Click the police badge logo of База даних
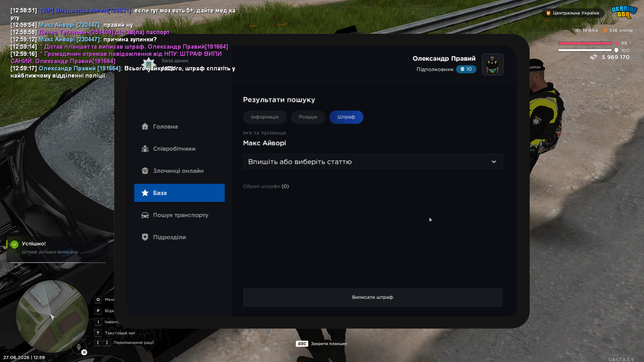This screenshot has height=362, width=644. coord(148,64)
